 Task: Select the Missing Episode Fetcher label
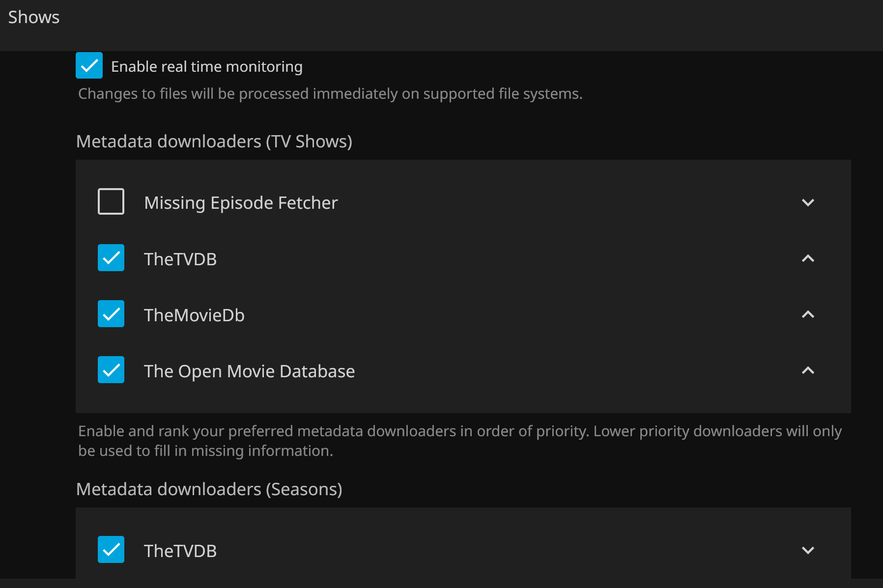[241, 203]
